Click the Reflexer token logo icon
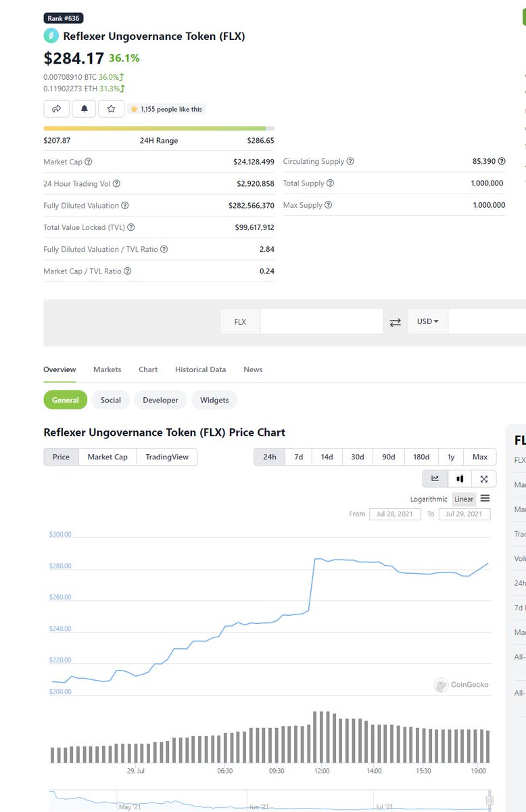Screen dimensions: 526x812 [x=51, y=36]
